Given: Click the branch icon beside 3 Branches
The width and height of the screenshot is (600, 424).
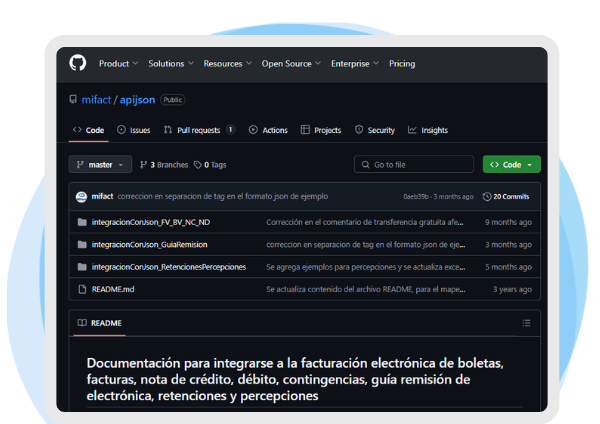Looking at the screenshot, I should click(143, 165).
